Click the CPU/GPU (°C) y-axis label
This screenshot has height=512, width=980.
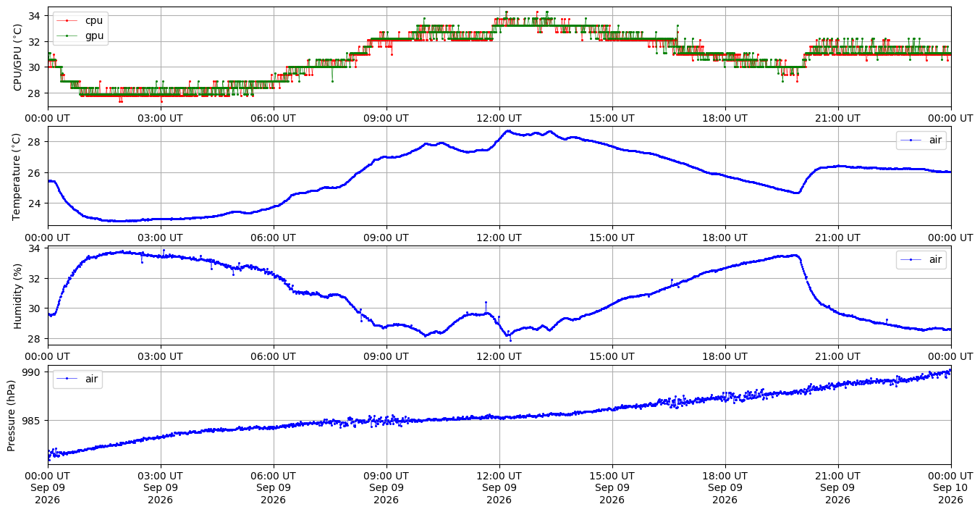(x=18, y=57)
